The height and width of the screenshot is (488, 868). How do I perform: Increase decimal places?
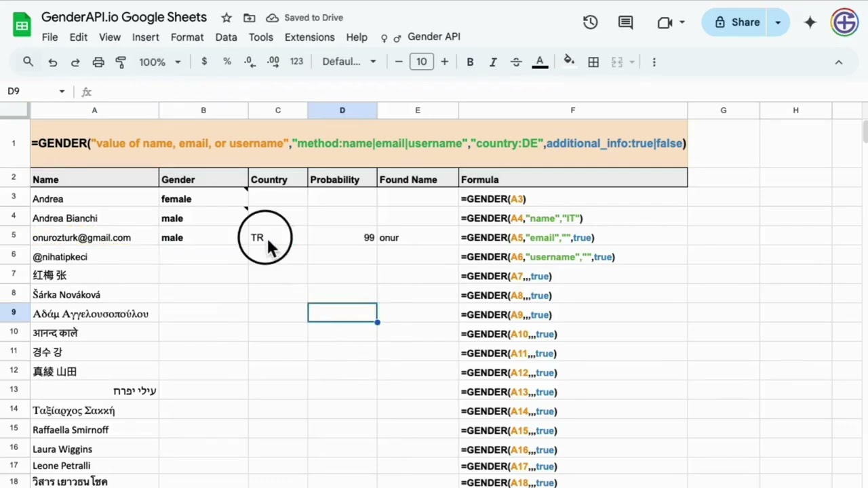[273, 62]
